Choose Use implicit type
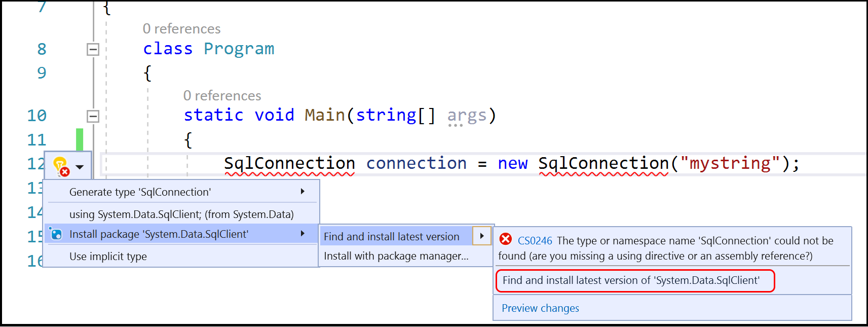 pyautogui.click(x=108, y=256)
